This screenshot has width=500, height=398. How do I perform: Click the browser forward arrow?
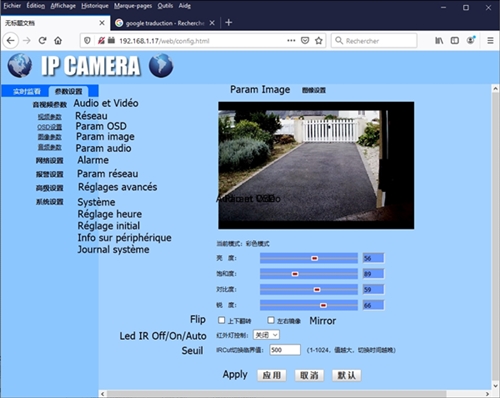click(x=27, y=41)
